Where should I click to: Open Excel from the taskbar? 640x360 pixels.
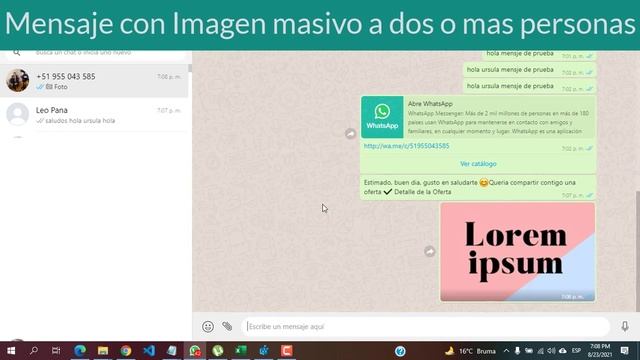pyautogui.click(x=241, y=351)
